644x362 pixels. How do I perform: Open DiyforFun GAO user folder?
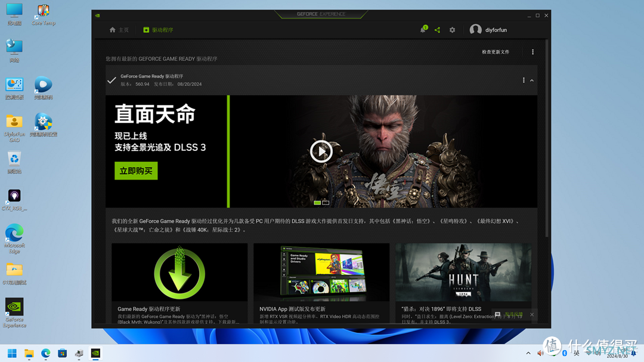pos(14,128)
